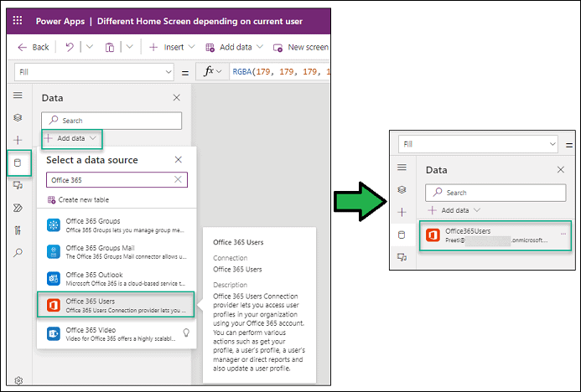Image resolution: width=581 pixels, height=392 pixels.
Task: Select Office 365 Users connector
Action: (116, 305)
